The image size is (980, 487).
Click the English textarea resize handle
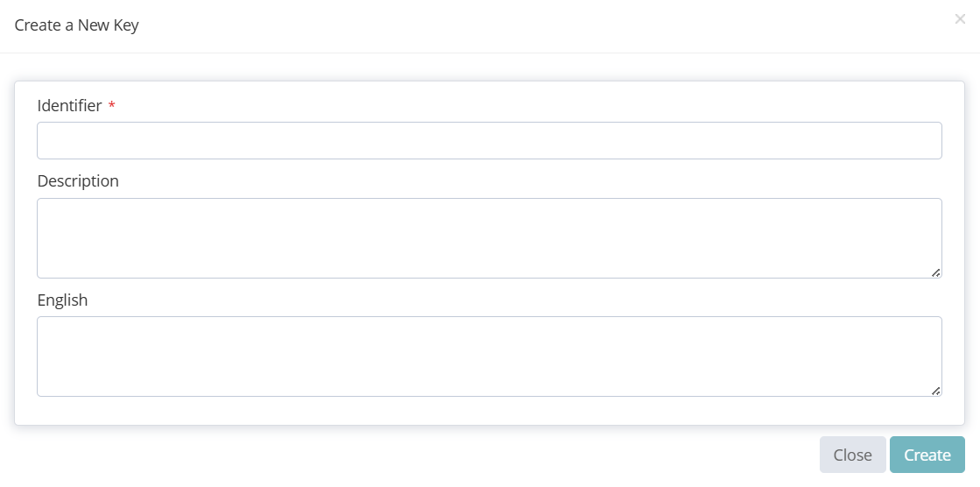point(935,391)
